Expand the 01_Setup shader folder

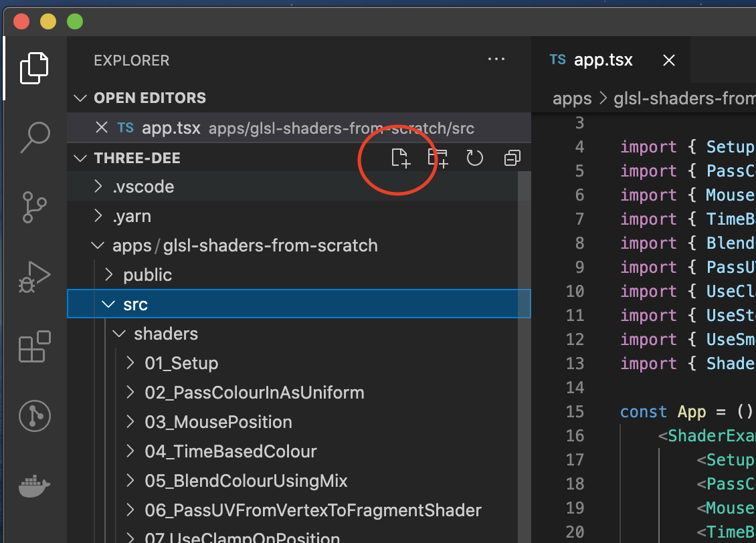point(181,363)
